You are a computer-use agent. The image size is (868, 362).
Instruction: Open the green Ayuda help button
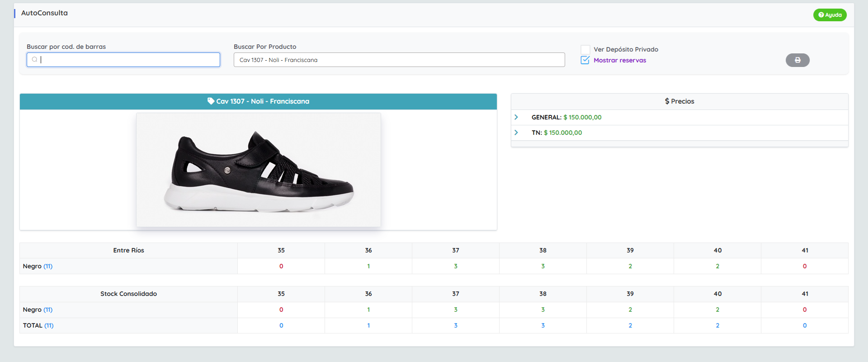(830, 15)
